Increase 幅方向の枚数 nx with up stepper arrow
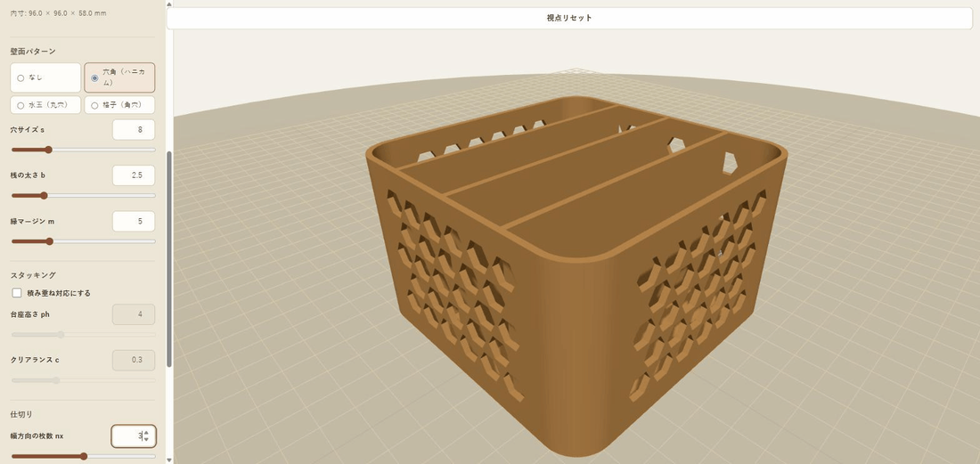 point(146,432)
